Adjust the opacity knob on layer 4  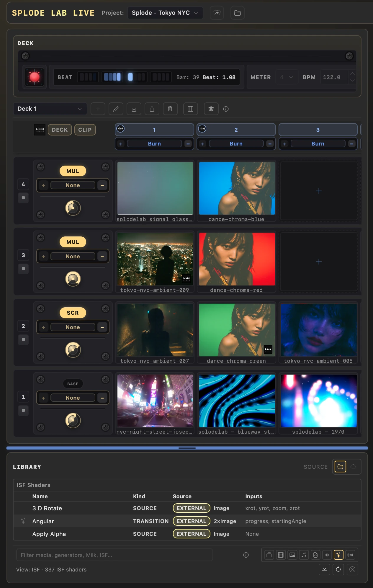click(73, 208)
